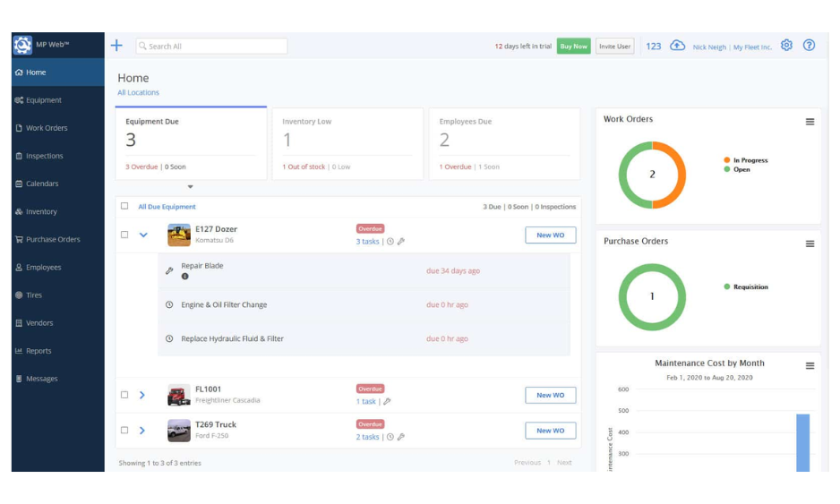The width and height of the screenshot is (840, 504).
Task: Click the cloud upload icon
Action: 677,46
